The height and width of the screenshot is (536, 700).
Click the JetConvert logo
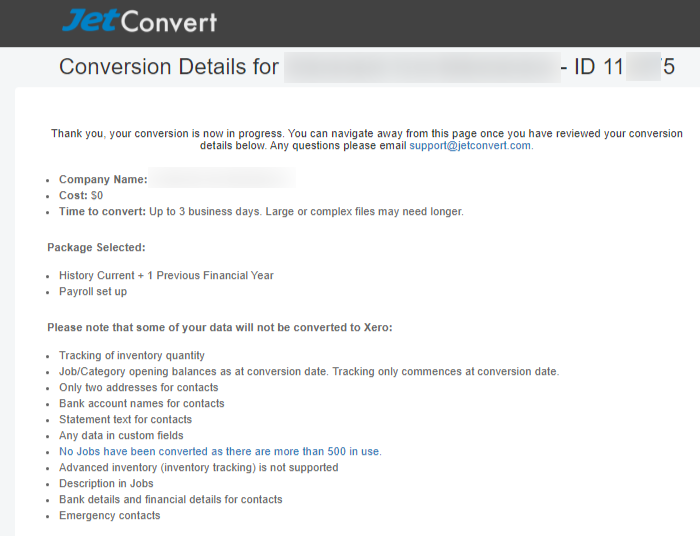tap(140, 21)
